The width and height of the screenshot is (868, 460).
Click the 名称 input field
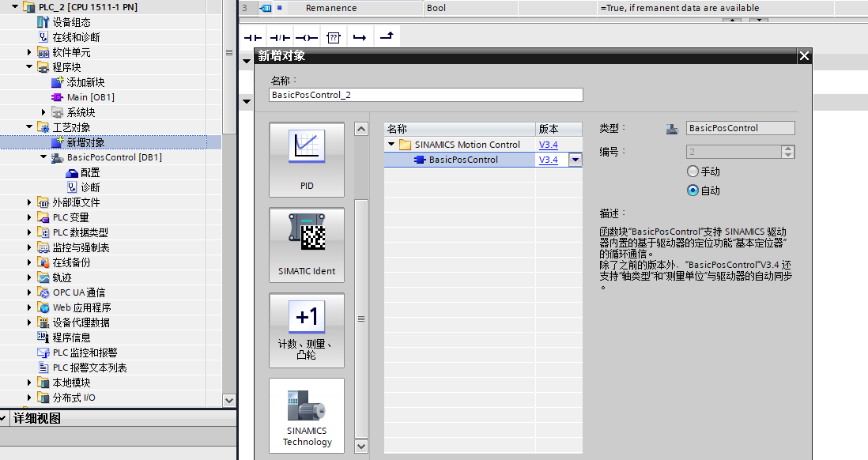pos(425,95)
